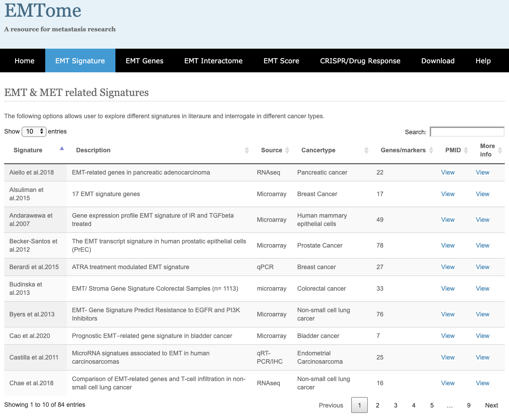Click the Description column header text

(x=93, y=150)
